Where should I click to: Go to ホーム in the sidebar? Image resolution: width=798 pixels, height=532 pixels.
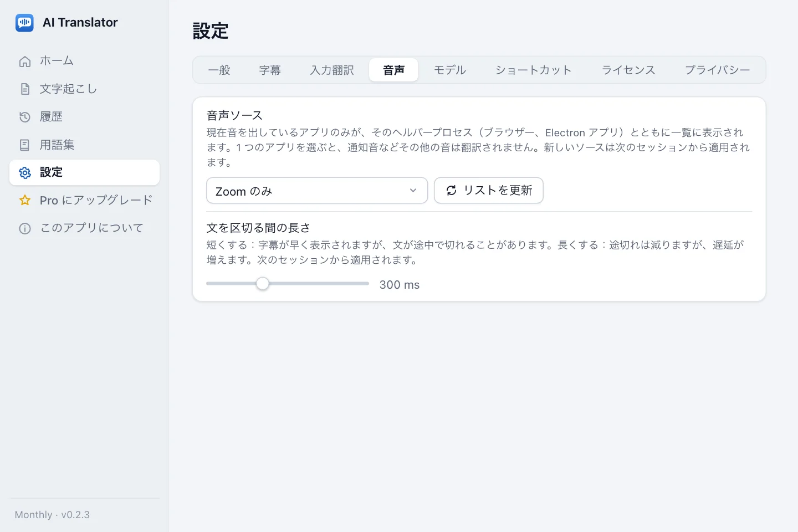point(84,61)
